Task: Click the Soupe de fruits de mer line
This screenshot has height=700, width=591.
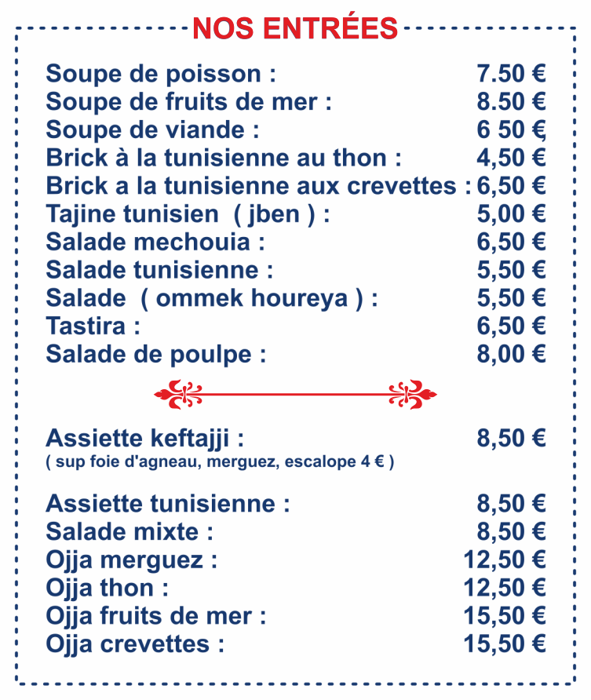Action: (295, 102)
